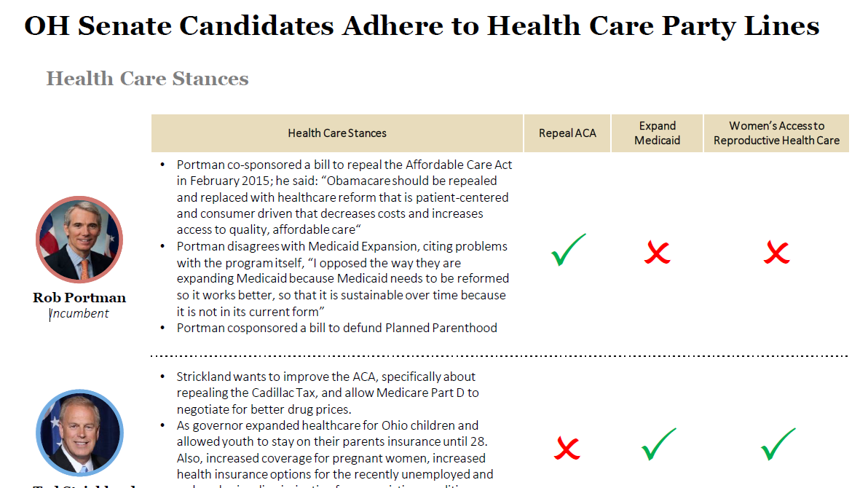Screen dimensions: 868x488
Task: Select Portman's red X under Expand Medicaid
Action: [x=657, y=253]
